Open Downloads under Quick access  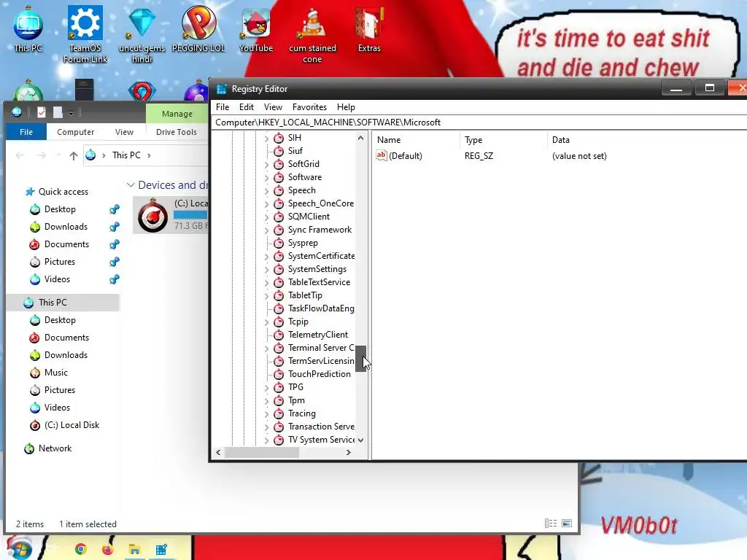click(x=66, y=227)
